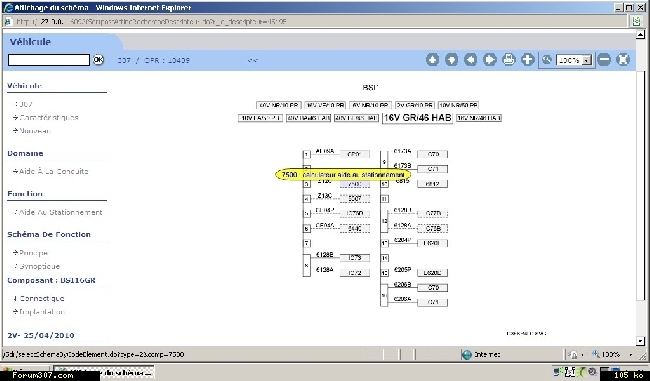650x381 pixels.
Task: Select Aide Au Stationnement function link
Action: pos(58,212)
